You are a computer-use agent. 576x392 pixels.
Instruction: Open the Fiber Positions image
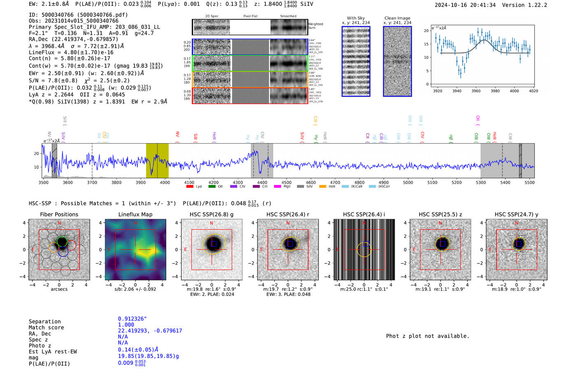[x=59, y=250]
